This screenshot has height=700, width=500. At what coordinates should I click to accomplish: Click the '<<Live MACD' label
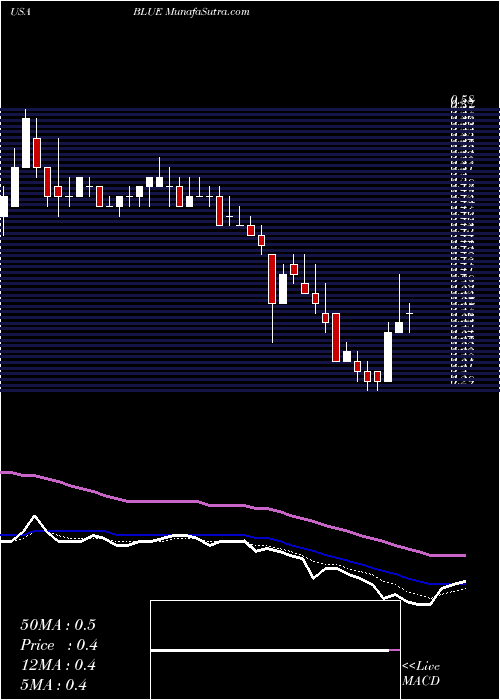pyautogui.click(x=421, y=674)
